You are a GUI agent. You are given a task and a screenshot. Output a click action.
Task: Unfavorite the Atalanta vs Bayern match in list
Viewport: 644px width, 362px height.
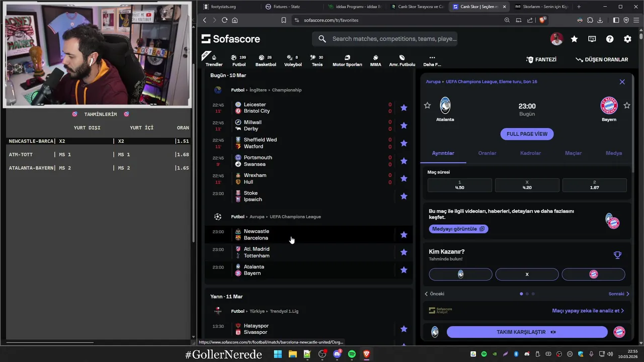point(404,270)
